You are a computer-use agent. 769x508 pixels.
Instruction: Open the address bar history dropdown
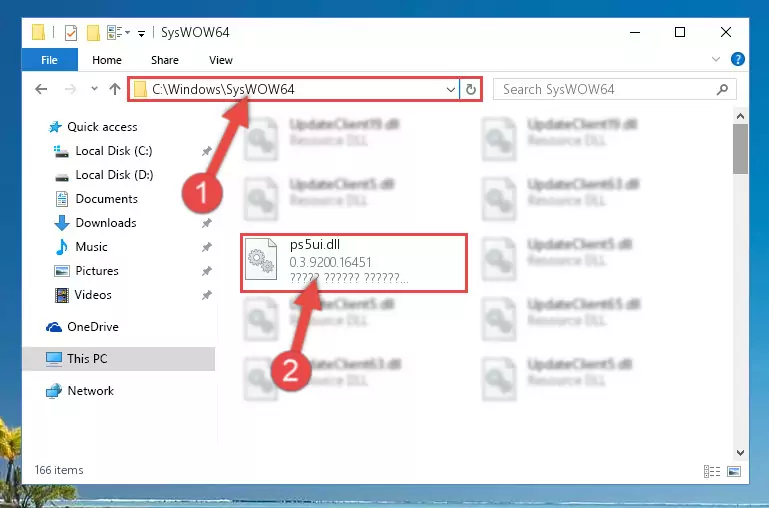[450, 90]
